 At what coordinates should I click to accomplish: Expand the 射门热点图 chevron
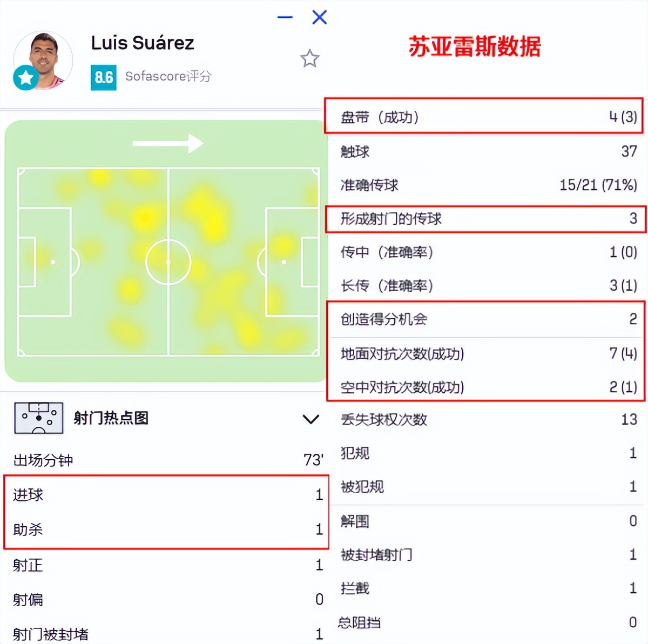point(310,419)
